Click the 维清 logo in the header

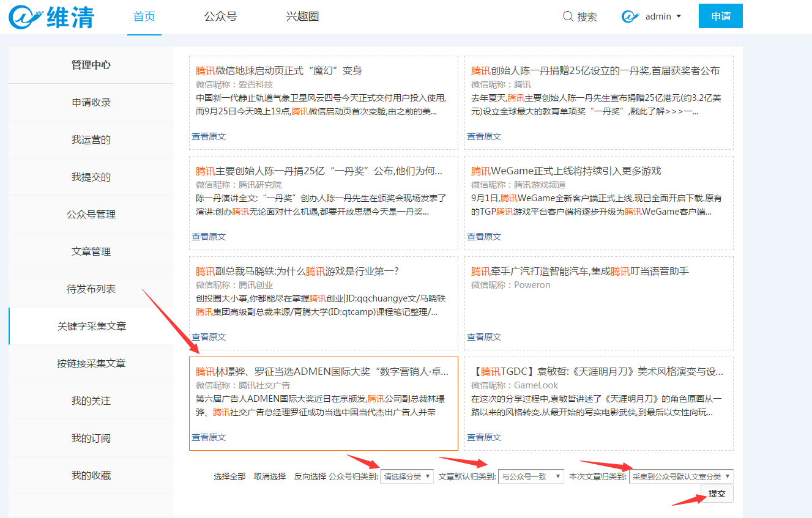pyautogui.click(x=51, y=17)
